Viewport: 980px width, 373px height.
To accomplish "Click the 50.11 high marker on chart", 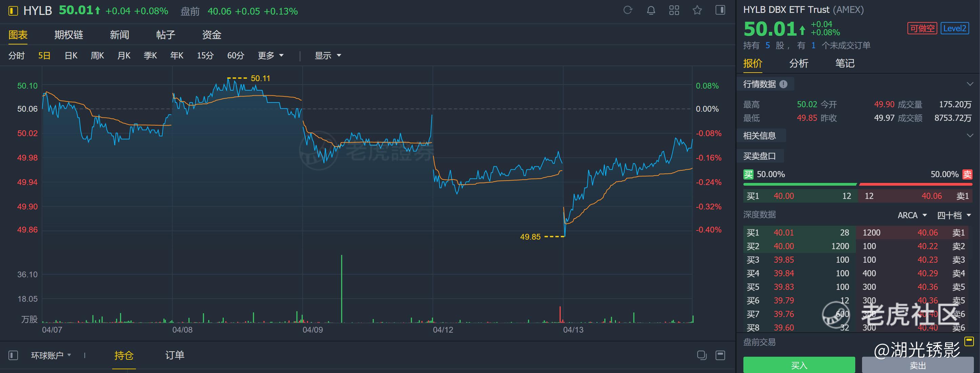I will point(260,78).
